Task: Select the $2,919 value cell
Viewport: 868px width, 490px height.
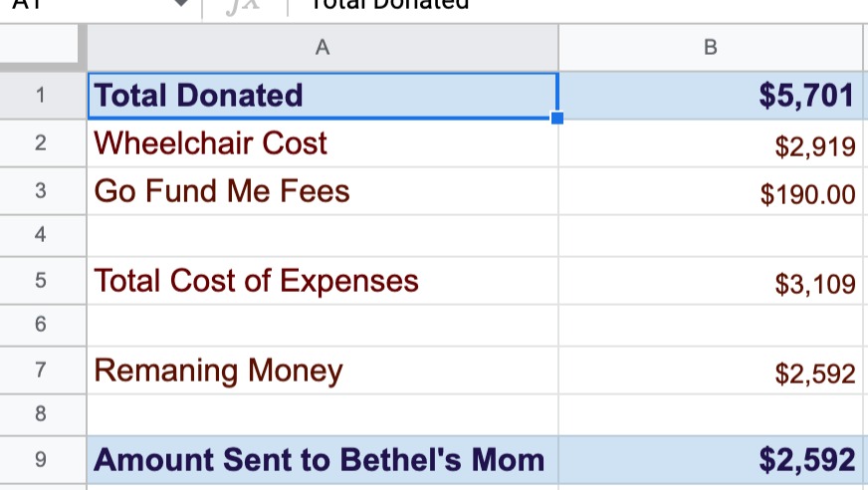Action: click(x=711, y=143)
